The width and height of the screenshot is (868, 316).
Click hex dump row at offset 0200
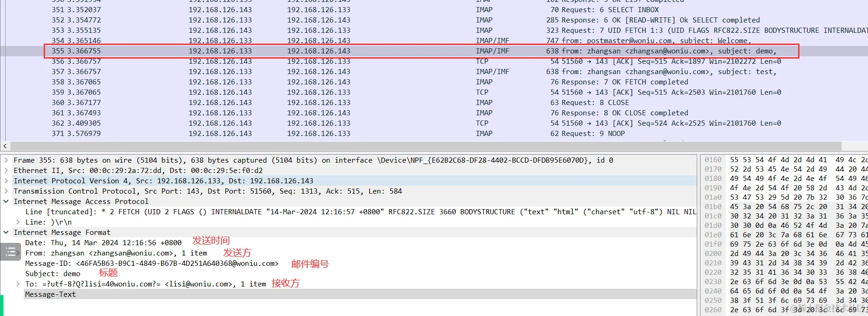click(786, 254)
